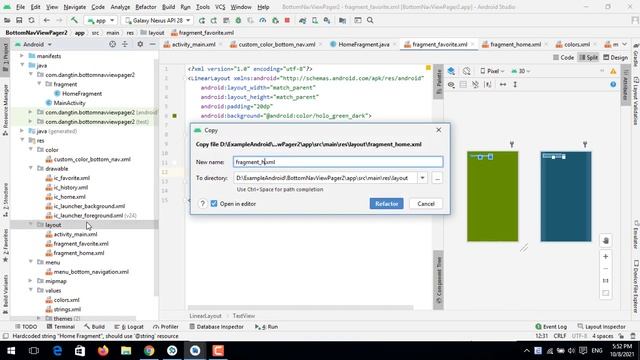Collapse the res folder
The height and width of the screenshot is (360, 640).
pyautogui.click(x=22, y=140)
